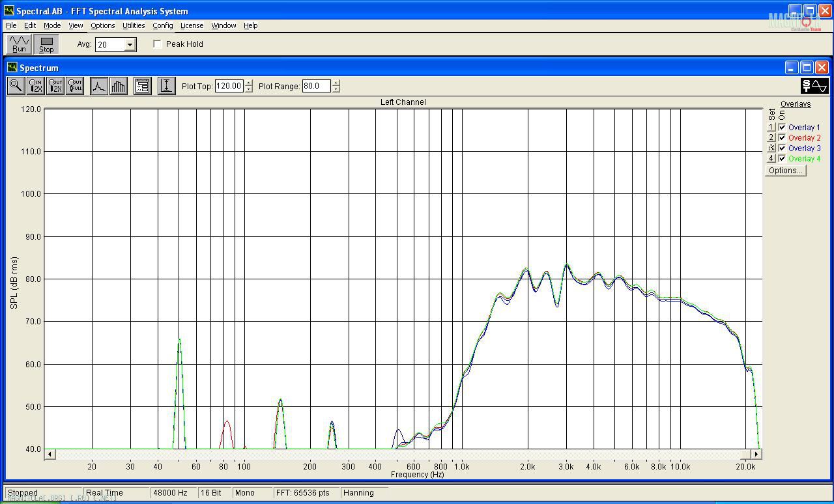
Task: Open the Avg dropdown list
Action: [x=130, y=45]
